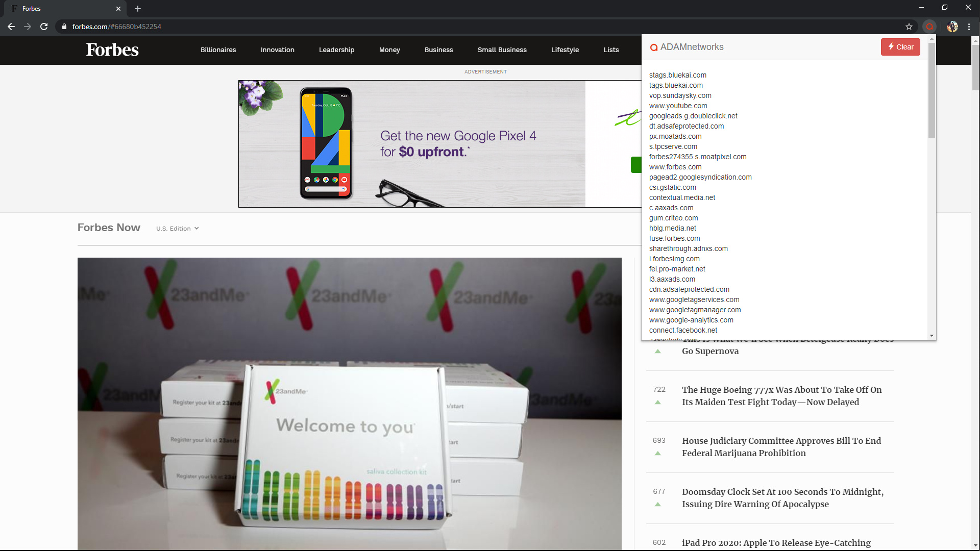Click the lock icon in address bar
Screen dimensions: 980x551
coord(64,27)
